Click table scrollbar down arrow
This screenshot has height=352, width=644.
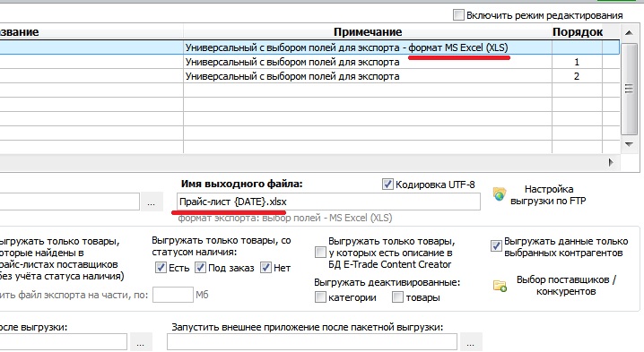(x=629, y=144)
